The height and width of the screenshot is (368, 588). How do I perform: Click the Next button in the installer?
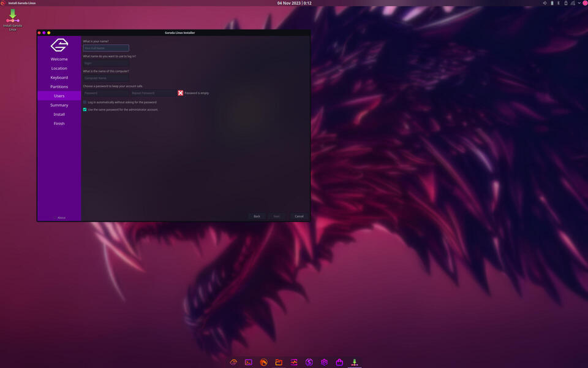(276, 217)
